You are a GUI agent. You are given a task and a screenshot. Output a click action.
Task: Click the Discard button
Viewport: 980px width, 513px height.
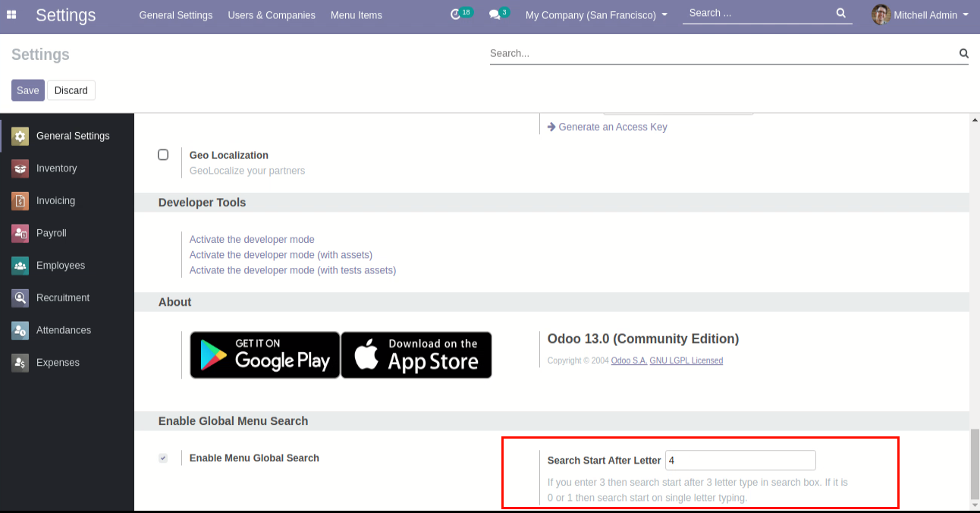point(71,90)
